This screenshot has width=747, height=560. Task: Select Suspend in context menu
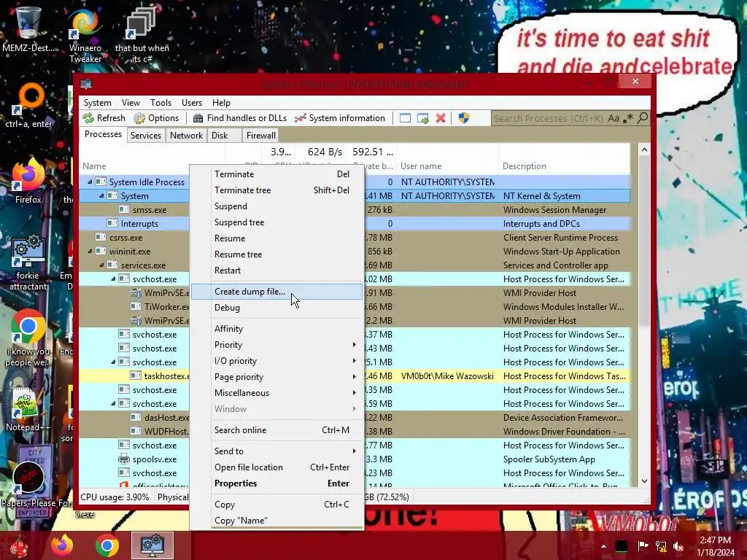click(x=277, y=206)
